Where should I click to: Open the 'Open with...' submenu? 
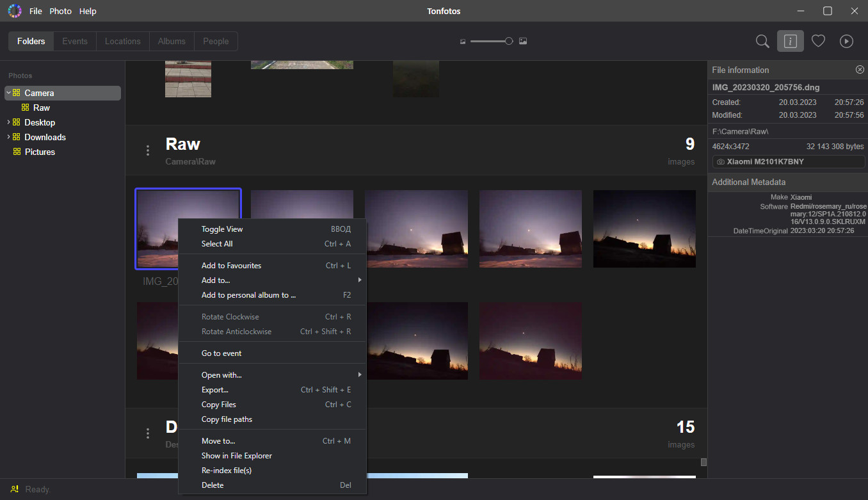tap(221, 375)
